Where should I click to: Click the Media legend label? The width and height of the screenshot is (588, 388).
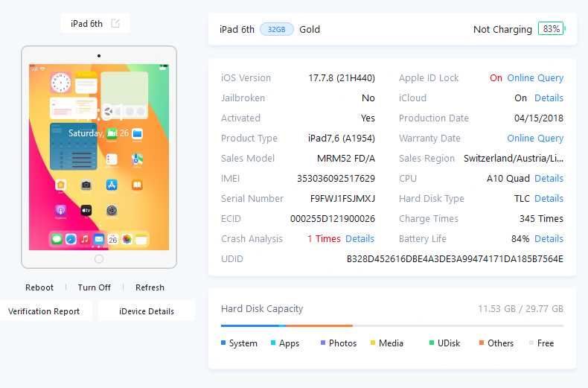(x=391, y=343)
